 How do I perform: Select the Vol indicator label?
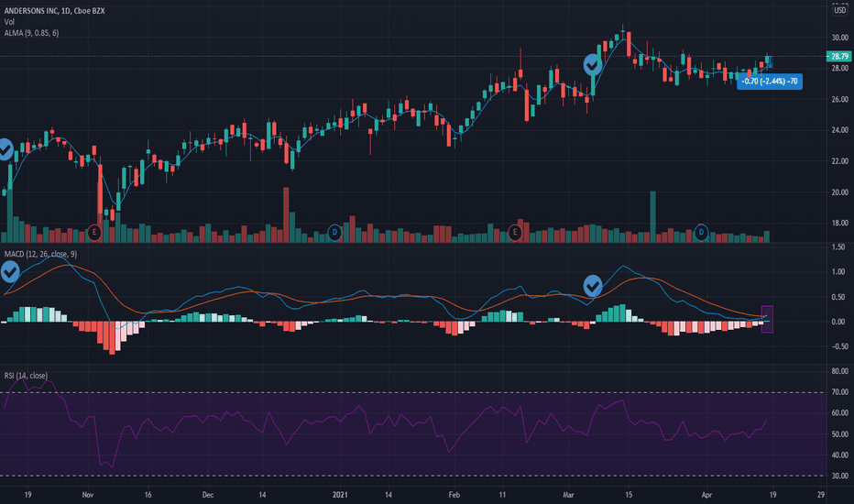[x=9, y=22]
